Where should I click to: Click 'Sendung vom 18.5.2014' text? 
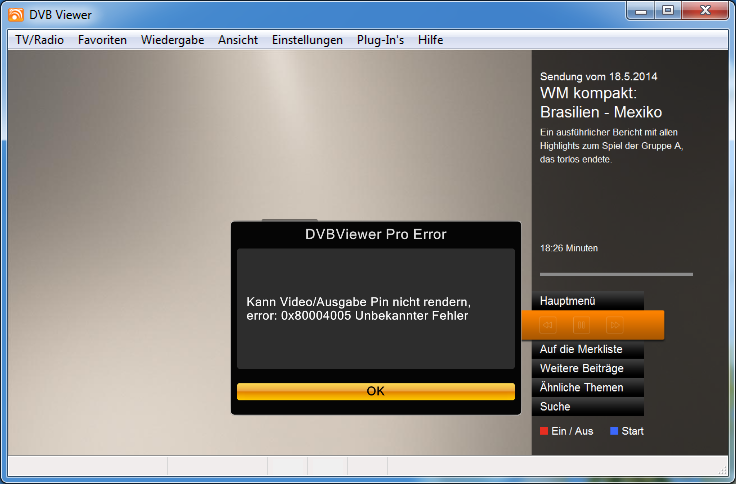(598, 77)
